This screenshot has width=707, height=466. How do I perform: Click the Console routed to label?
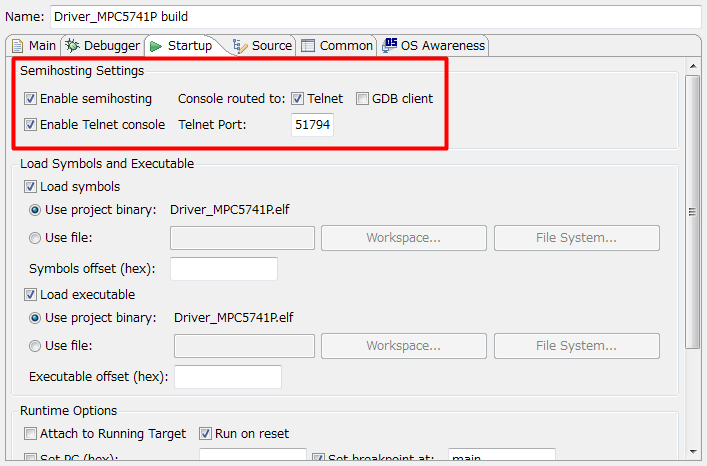pyautogui.click(x=232, y=99)
